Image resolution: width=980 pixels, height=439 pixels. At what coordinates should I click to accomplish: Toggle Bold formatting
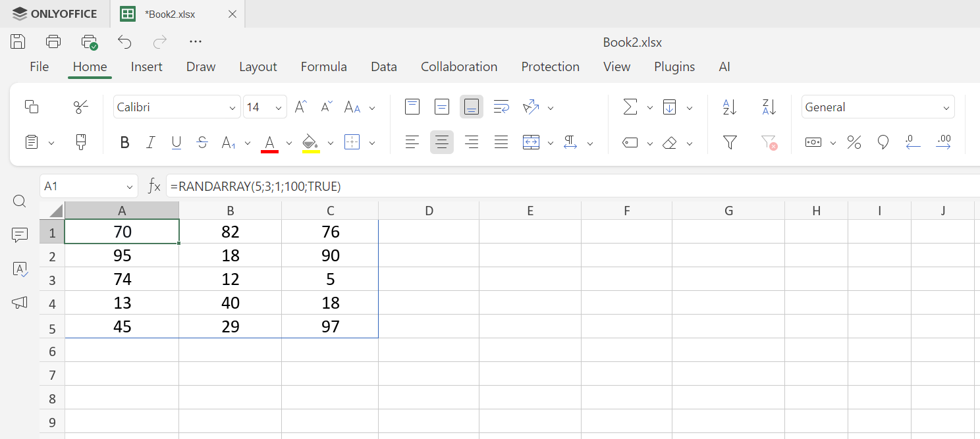coord(124,142)
